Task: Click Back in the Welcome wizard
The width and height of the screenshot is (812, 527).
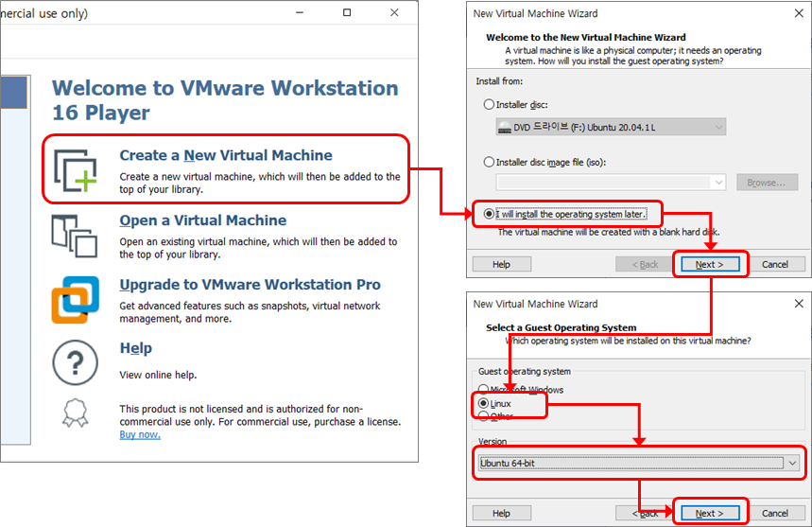Action: [645, 264]
